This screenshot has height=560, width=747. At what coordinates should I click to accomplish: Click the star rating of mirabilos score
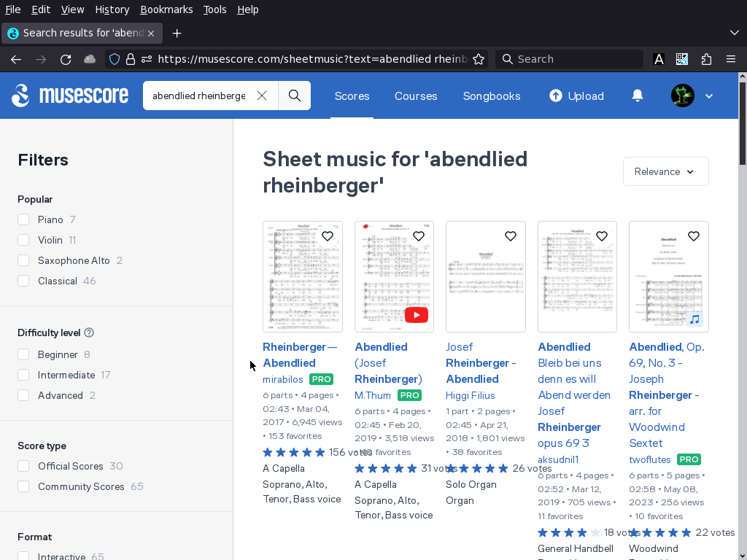tap(294, 452)
